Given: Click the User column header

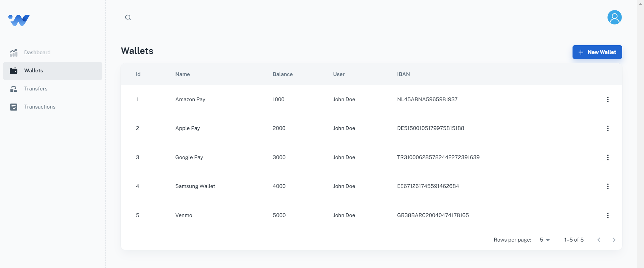Looking at the screenshot, I should (339, 74).
